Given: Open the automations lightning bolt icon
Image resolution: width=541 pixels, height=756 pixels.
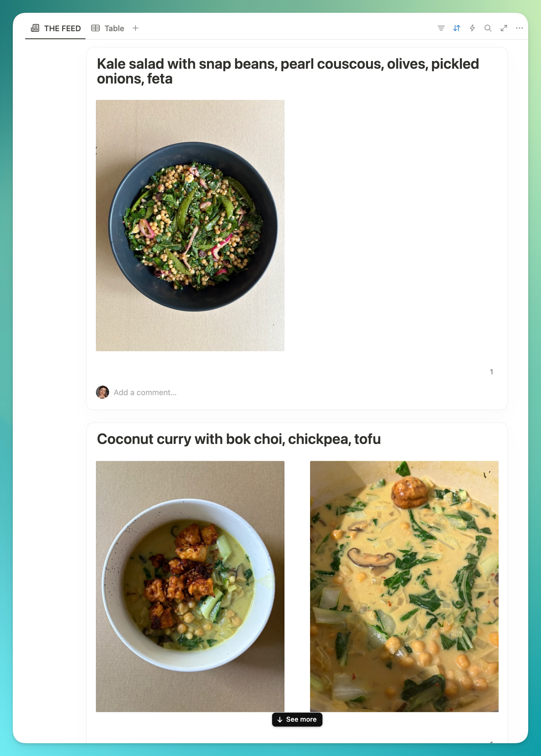Looking at the screenshot, I should coord(472,28).
